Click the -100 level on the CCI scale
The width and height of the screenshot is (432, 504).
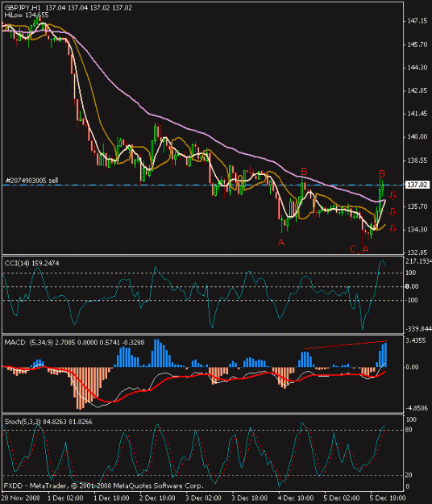(x=412, y=300)
